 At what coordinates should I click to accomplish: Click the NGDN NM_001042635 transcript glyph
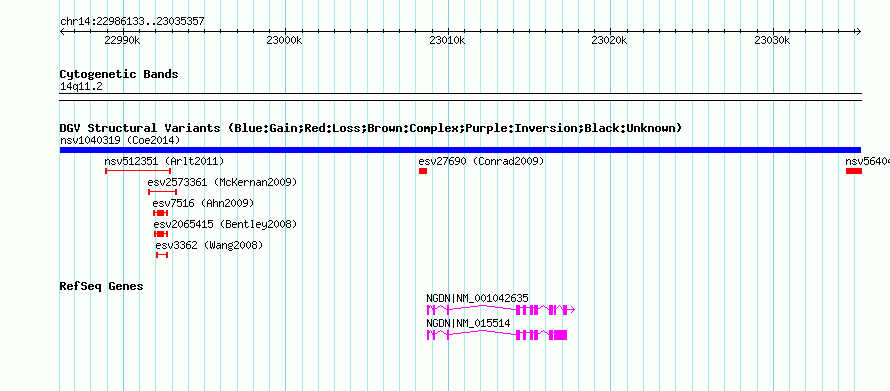point(501,309)
